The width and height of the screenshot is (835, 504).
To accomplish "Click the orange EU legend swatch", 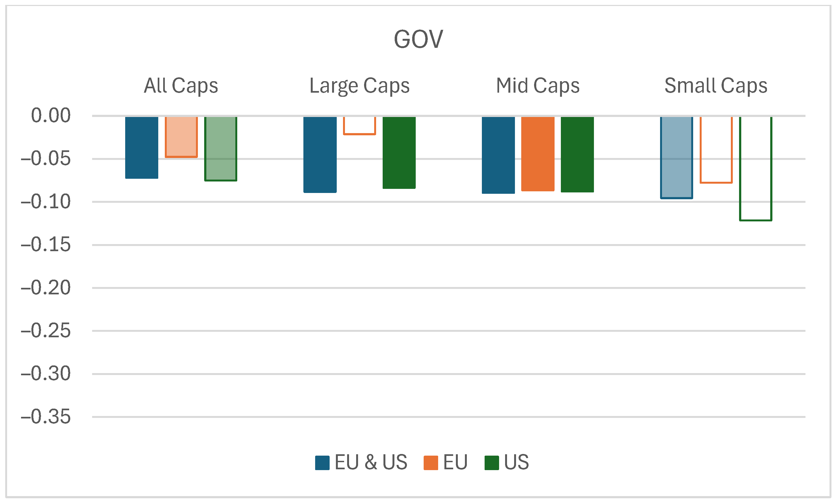I will [x=431, y=463].
